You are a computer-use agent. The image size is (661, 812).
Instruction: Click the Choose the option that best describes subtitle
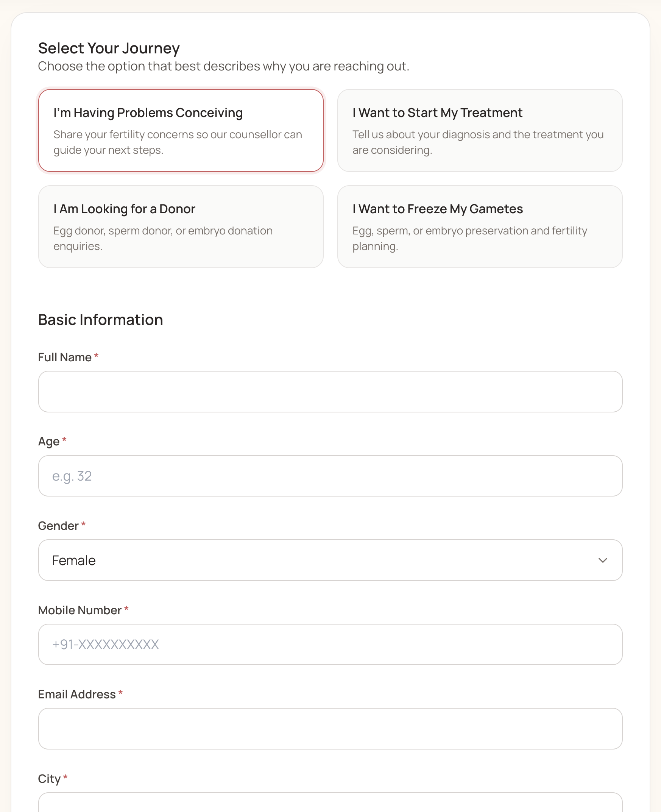(x=223, y=66)
